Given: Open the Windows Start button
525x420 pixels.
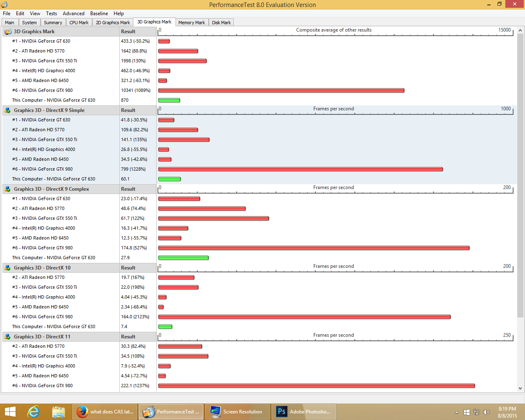Looking at the screenshot, I should [10, 412].
